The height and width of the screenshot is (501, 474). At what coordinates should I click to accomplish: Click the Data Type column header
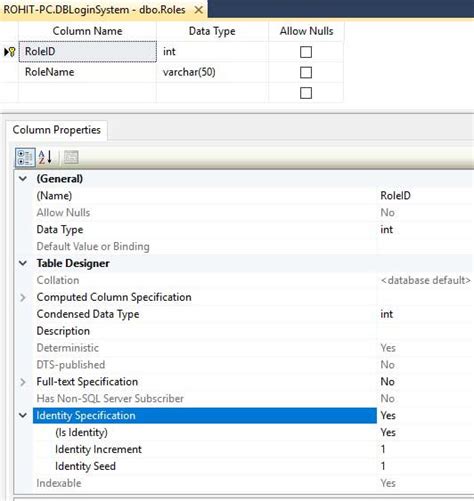click(212, 31)
